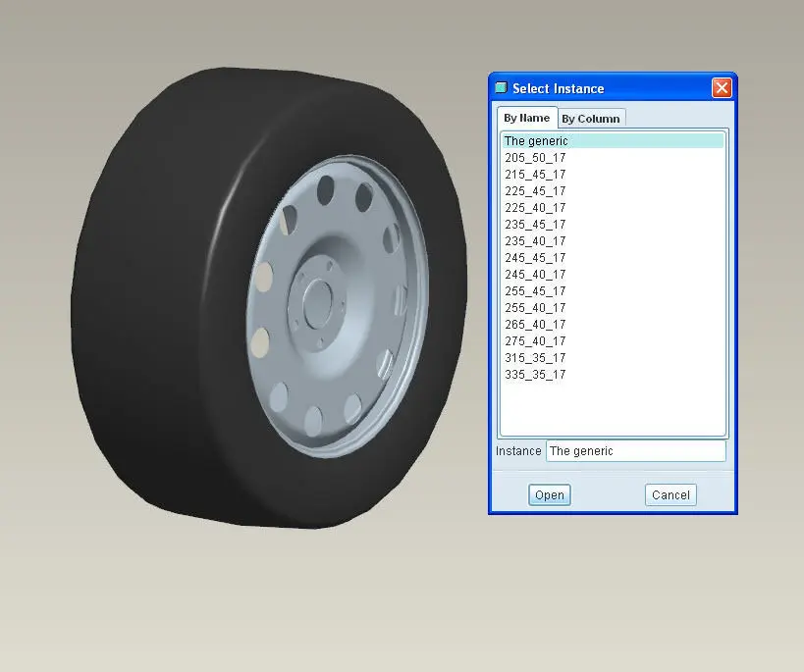Select instance 225_45_17
Image resolution: width=804 pixels, height=672 pixels.
tap(613, 191)
